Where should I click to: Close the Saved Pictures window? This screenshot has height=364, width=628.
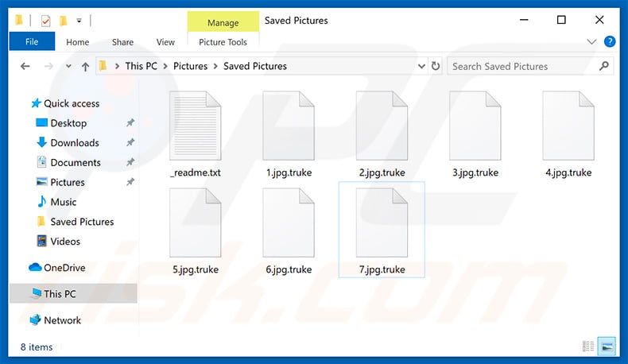pos(599,20)
